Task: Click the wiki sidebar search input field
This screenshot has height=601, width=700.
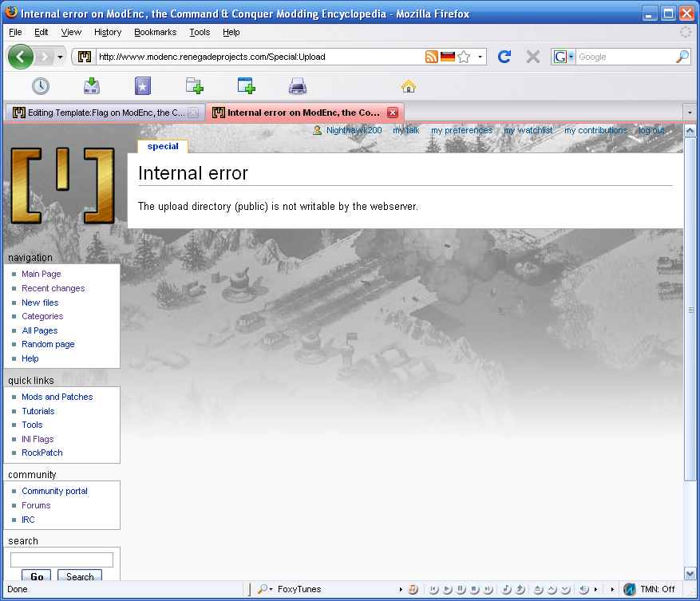Action: 61,559
